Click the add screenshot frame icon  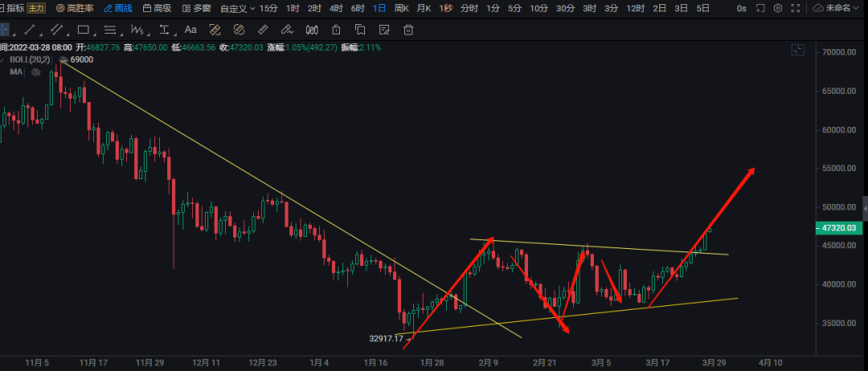pos(760,8)
